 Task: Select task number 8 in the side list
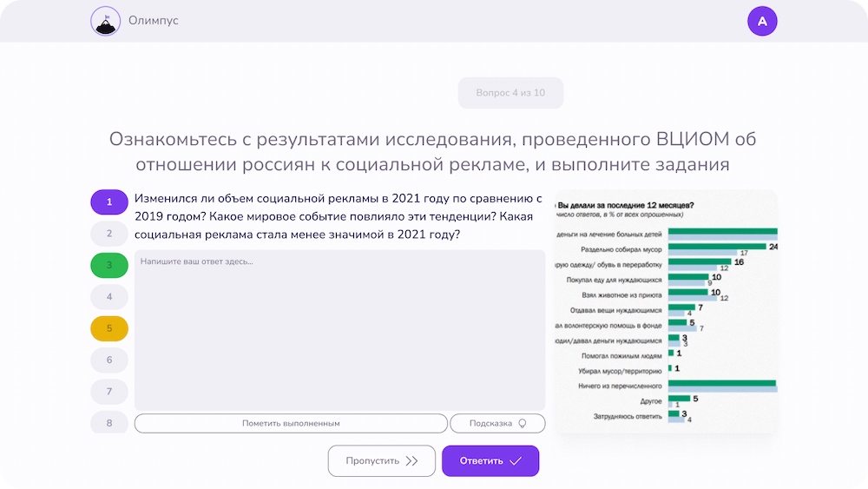point(109,422)
